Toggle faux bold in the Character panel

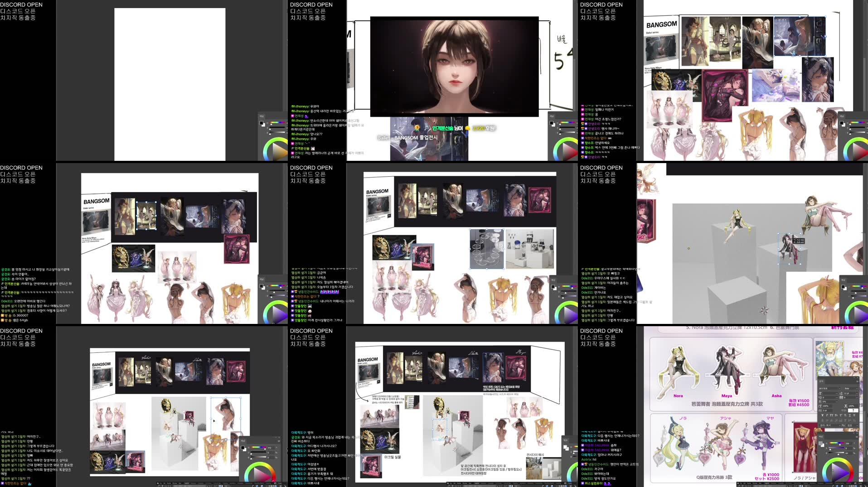822,415
